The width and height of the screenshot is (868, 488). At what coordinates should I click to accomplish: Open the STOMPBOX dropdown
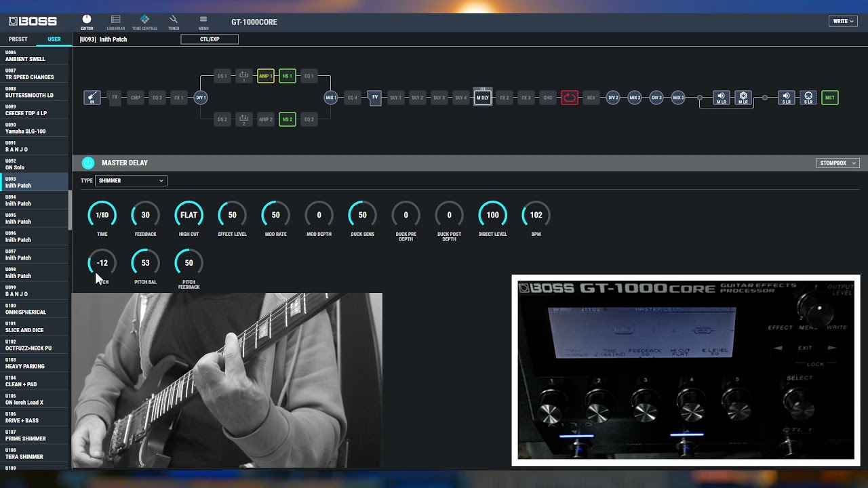[x=838, y=163]
